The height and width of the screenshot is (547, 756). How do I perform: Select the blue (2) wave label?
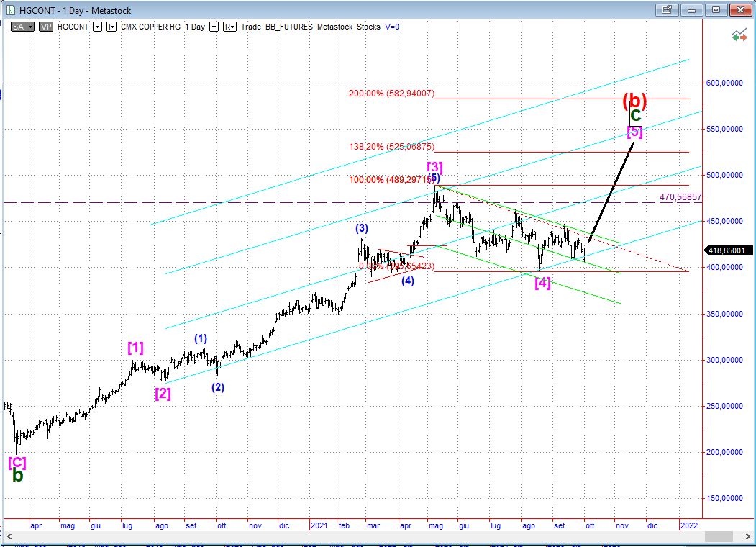[218, 386]
